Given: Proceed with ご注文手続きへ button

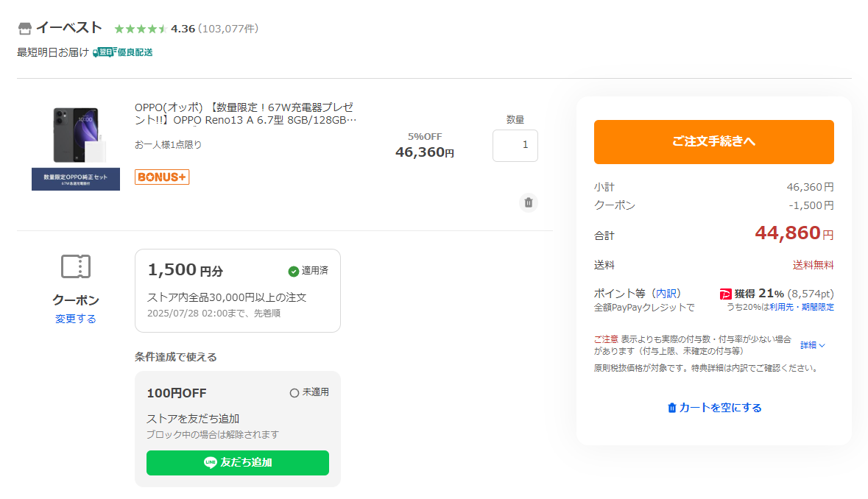Looking at the screenshot, I should (713, 141).
